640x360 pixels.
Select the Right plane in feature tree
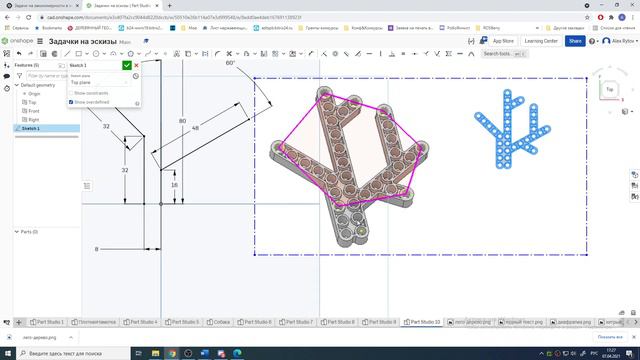(x=34, y=120)
